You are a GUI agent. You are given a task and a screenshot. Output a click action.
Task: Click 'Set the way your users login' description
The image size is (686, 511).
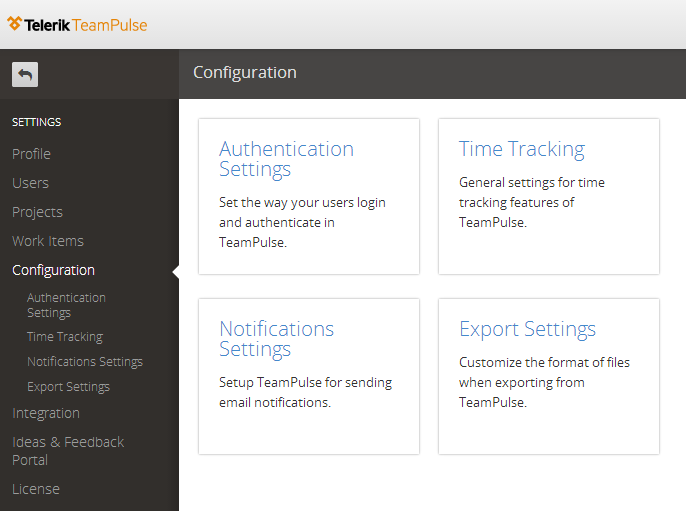[x=302, y=222]
